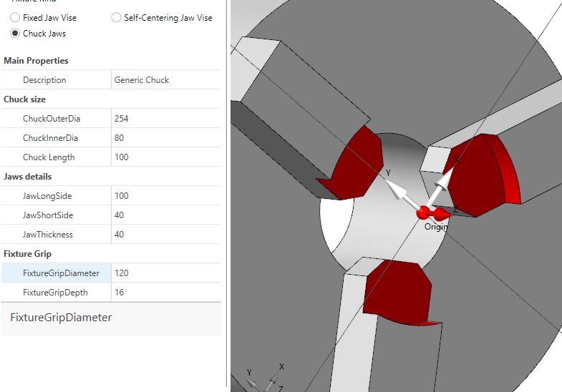Select the Chuck Jaws fixture kind

15,34
